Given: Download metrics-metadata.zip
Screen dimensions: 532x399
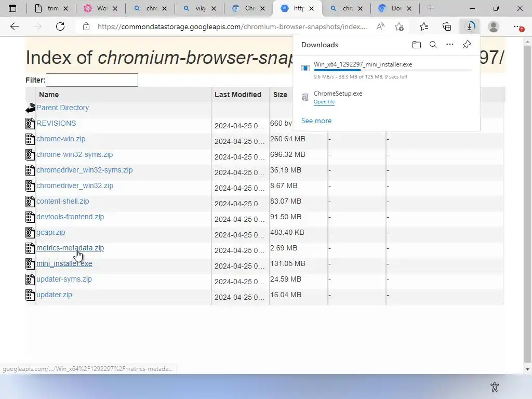Looking at the screenshot, I should 70,248.
